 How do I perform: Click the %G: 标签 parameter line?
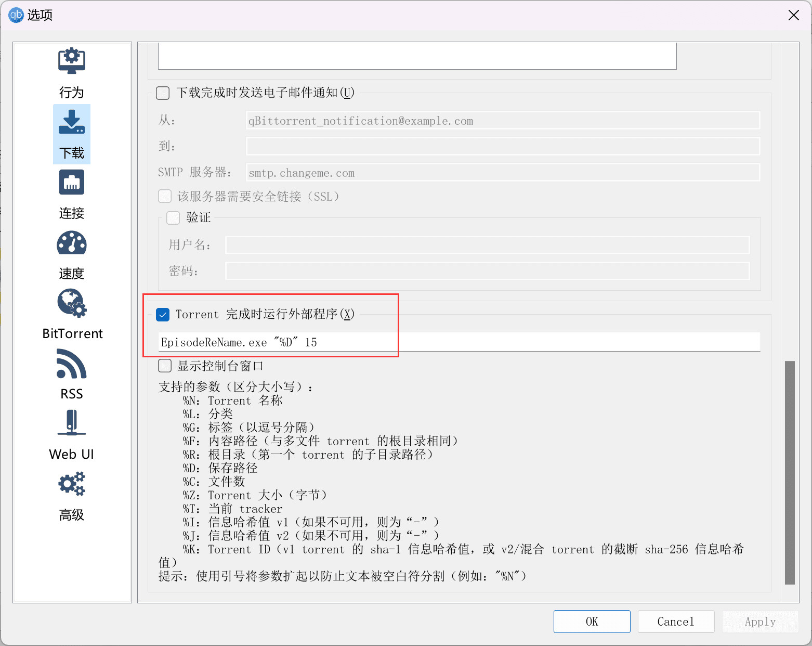click(x=250, y=428)
